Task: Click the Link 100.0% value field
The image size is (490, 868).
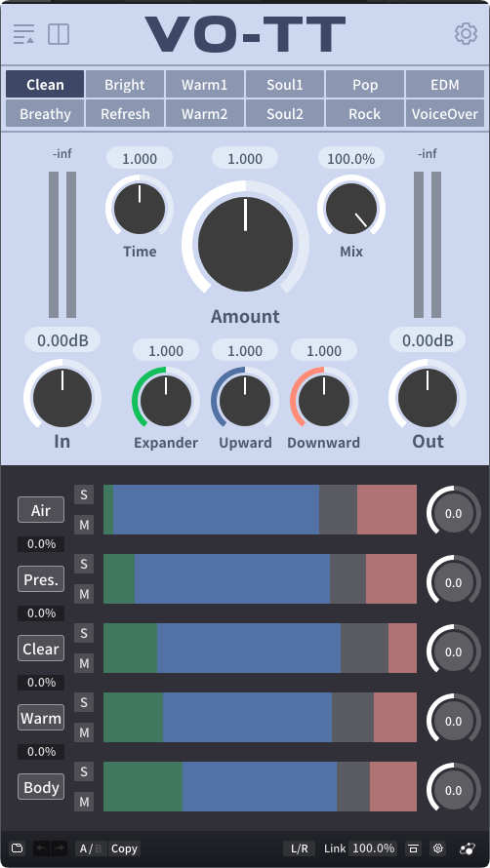Action: point(373,848)
